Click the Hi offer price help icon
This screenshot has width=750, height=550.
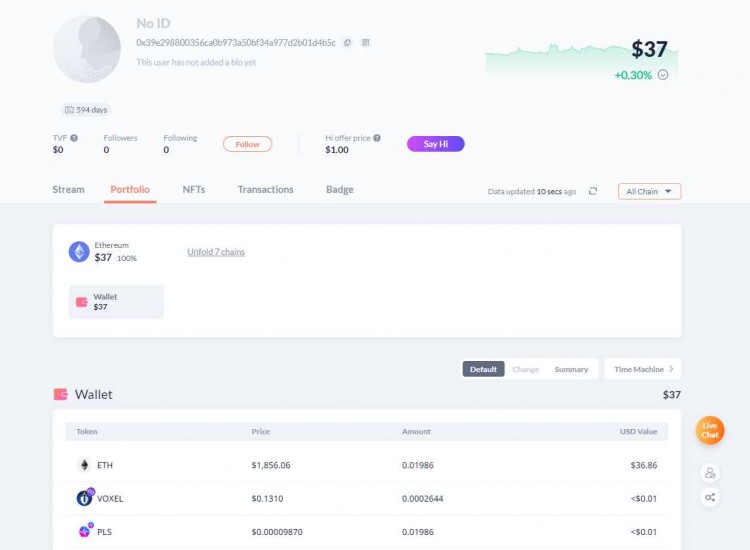377,138
